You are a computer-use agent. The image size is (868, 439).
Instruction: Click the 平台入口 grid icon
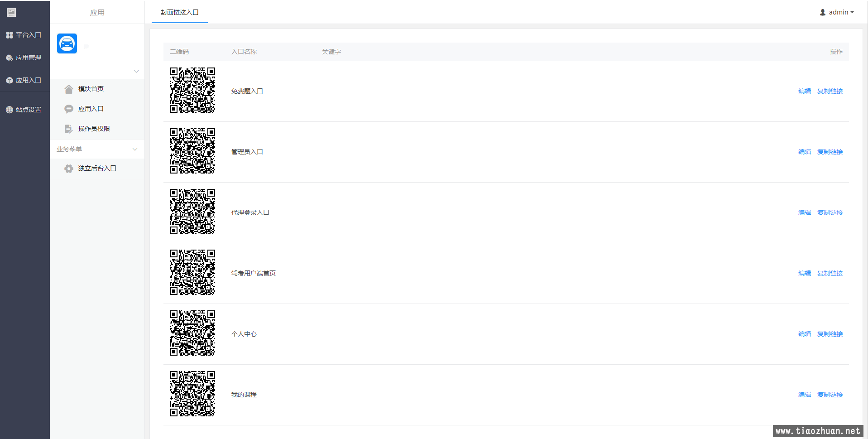click(x=10, y=35)
